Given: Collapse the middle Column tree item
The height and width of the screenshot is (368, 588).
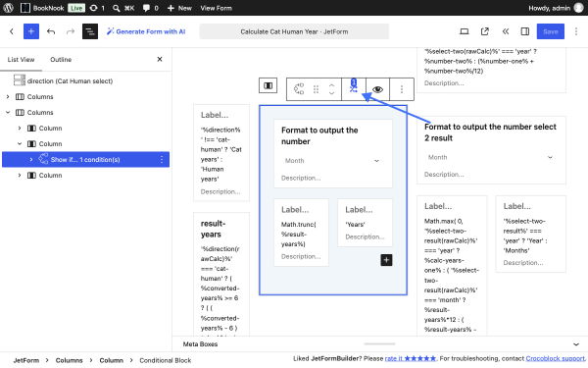Looking at the screenshot, I should coord(20,144).
